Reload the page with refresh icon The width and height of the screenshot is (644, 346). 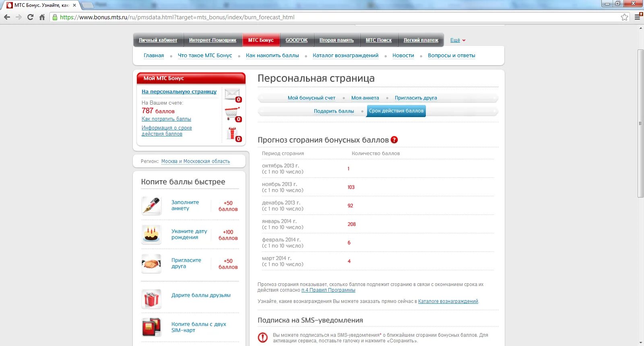pyautogui.click(x=30, y=17)
